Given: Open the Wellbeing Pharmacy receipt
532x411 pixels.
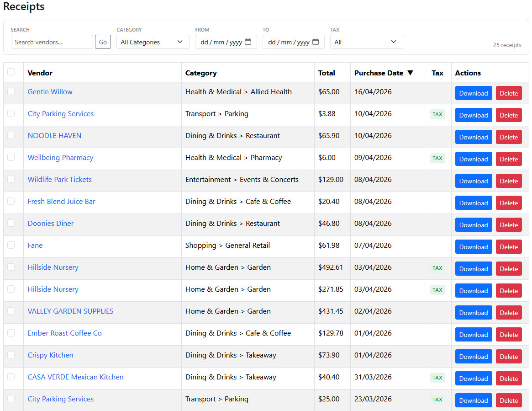Looking at the screenshot, I should click(60, 157).
